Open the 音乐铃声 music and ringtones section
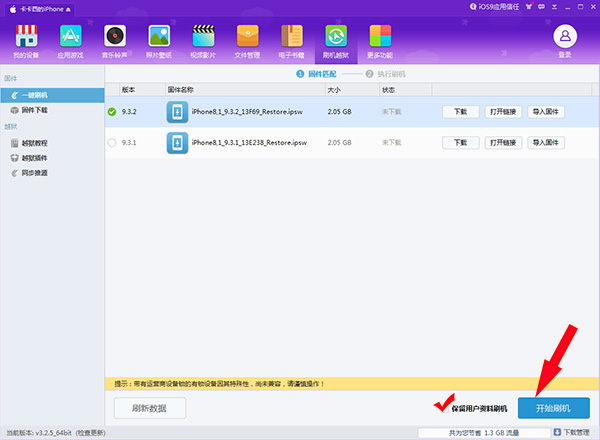Screen dimensions: 600x440 [x=115, y=41]
